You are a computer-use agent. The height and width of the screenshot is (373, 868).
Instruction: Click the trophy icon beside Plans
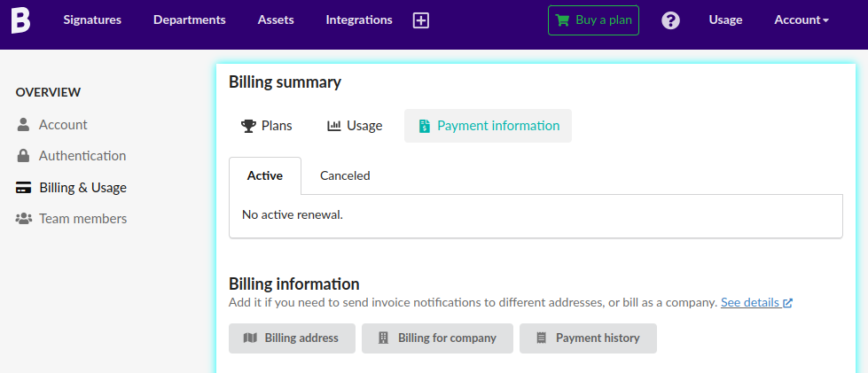[x=248, y=126]
